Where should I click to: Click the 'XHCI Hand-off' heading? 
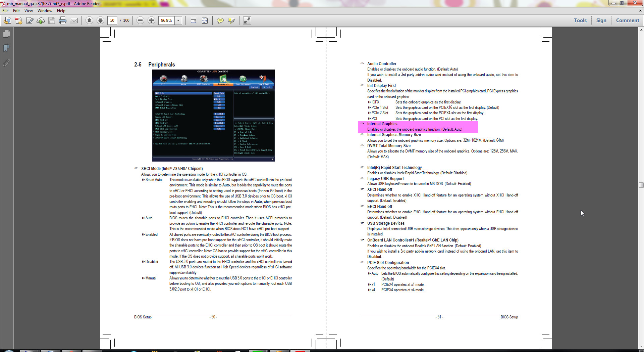pyautogui.click(x=379, y=189)
